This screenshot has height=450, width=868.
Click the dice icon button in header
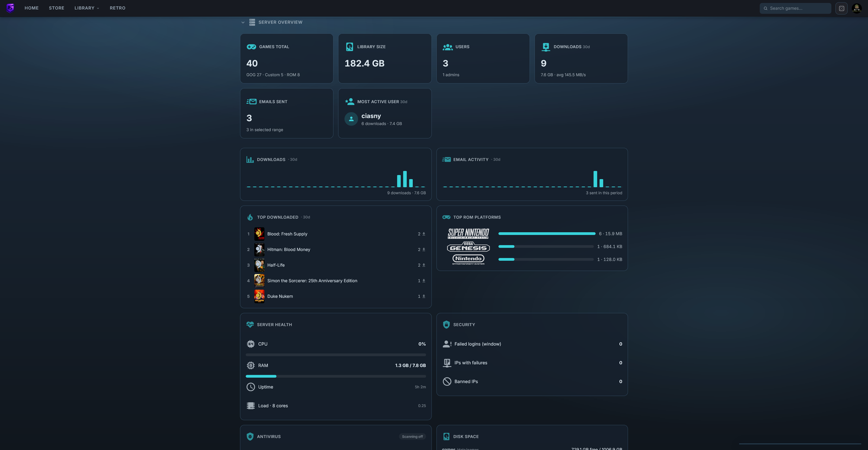(x=841, y=8)
